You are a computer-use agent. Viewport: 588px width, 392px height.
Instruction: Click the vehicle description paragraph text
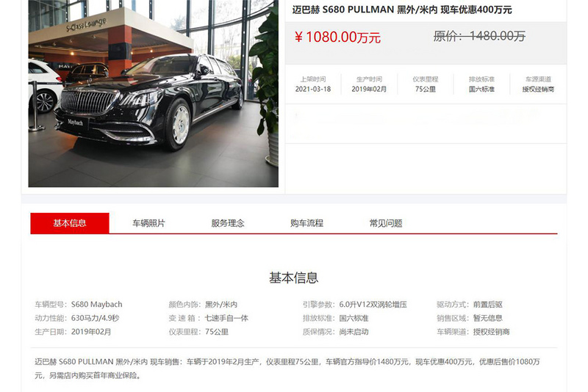coord(287,369)
